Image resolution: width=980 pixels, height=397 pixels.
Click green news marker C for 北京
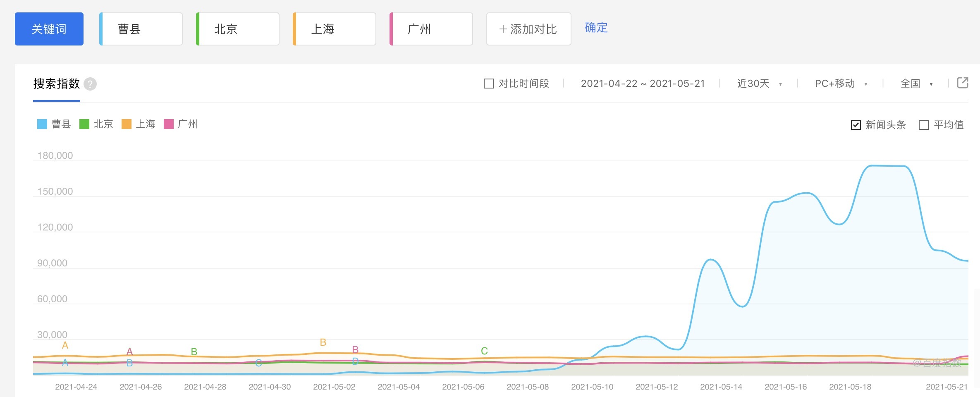(484, 351)
